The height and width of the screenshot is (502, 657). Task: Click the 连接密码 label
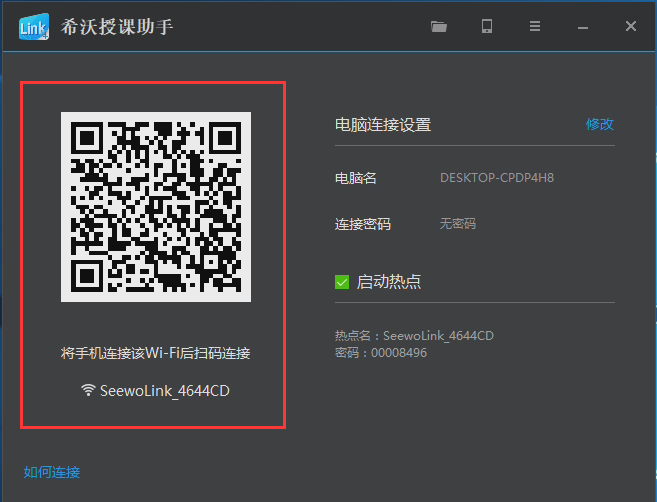362,224
